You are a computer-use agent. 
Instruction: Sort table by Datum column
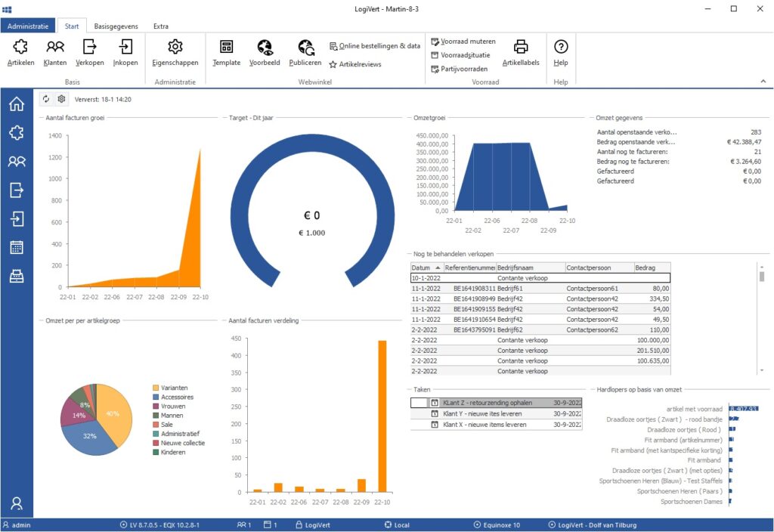pyautogui.click(x=426, y=268)
